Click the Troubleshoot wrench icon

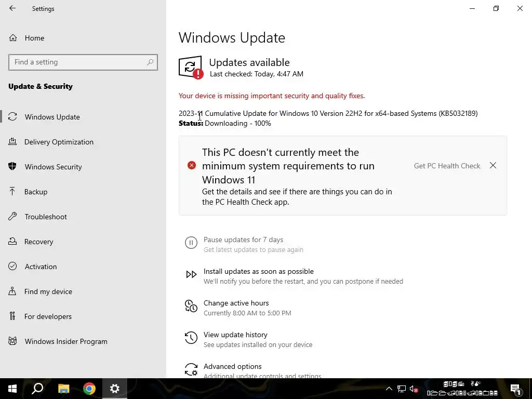pos(12,216)
